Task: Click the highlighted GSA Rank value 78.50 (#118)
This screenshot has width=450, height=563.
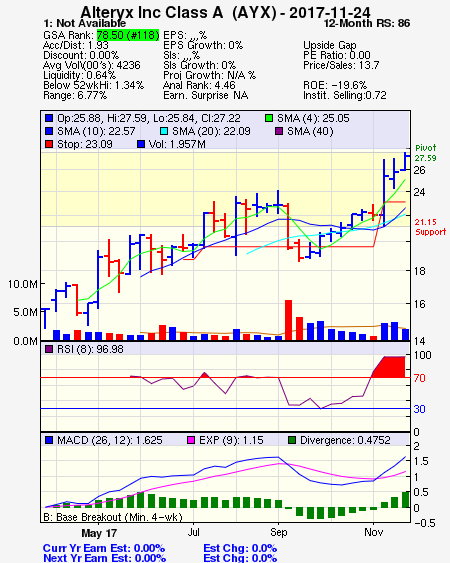Action: coord(128,35)
